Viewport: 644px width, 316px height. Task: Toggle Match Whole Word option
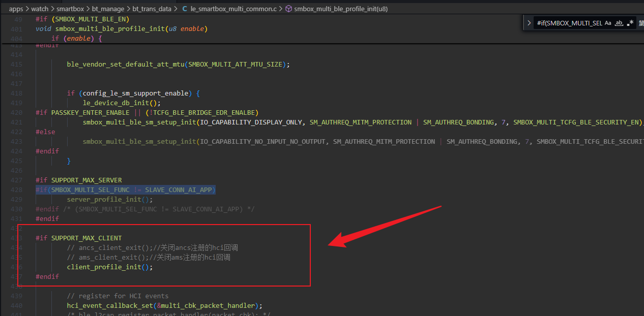point(619,23)
